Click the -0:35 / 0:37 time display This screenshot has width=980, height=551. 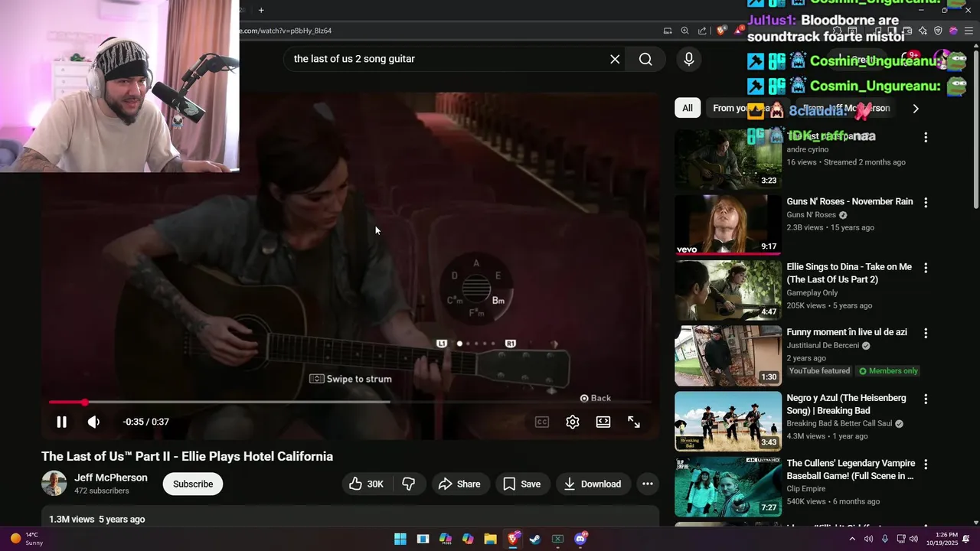pyautogui.click(x=145, y=422)
